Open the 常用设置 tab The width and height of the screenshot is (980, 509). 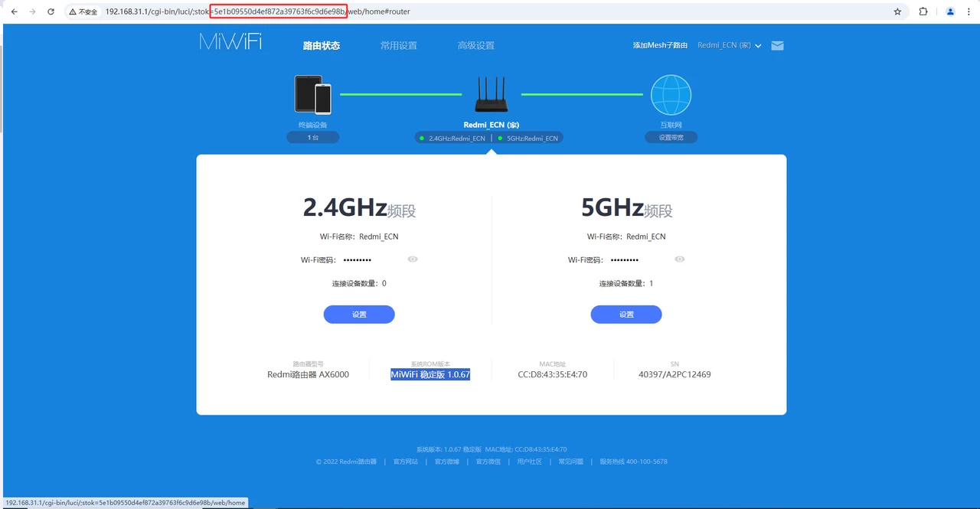point(399,46)
